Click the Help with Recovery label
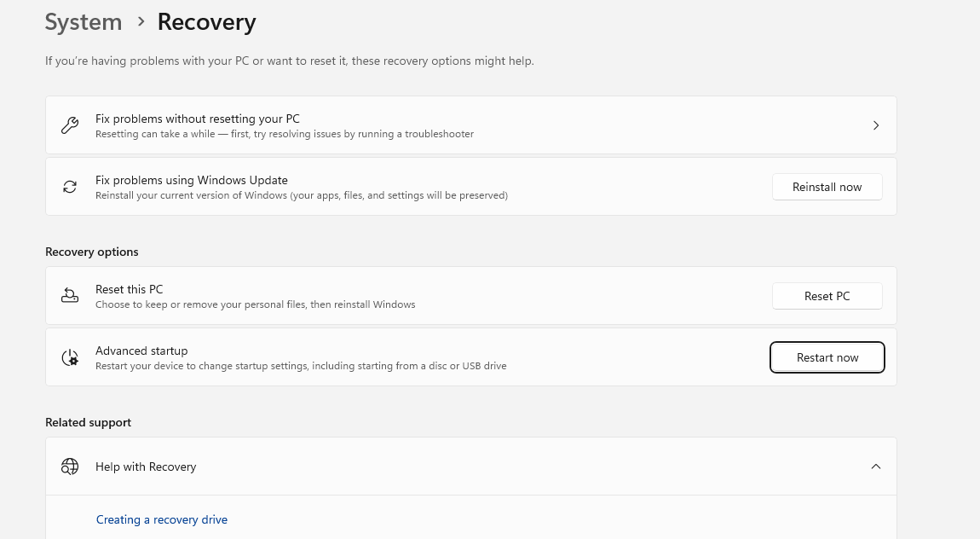 pyautogui.click(x=146, y=467)
